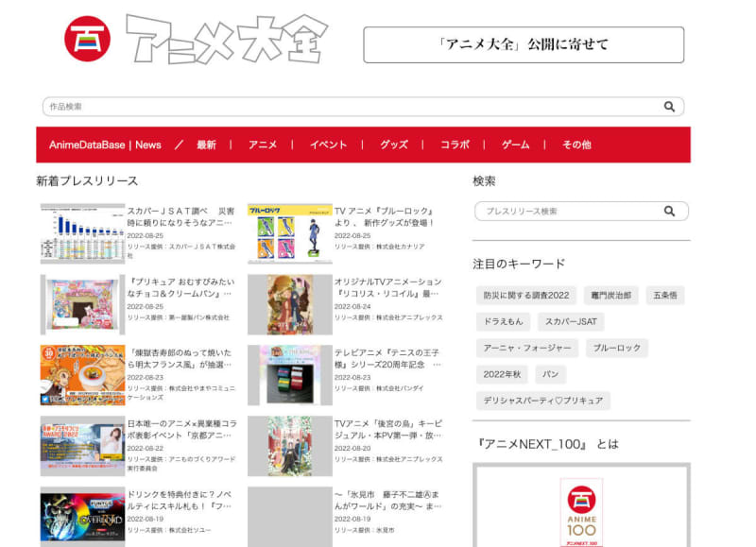756x547 pixels.
Task: Select the コラボ navigation item
Action: 455,145
